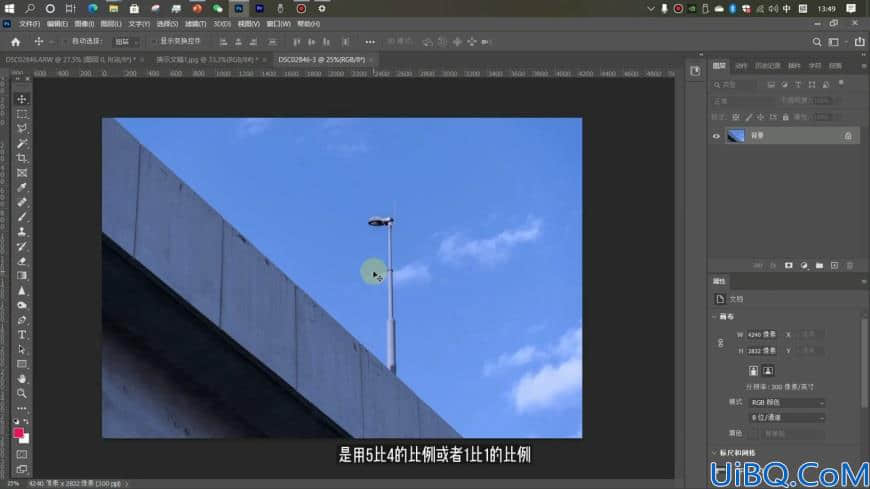Select the Zoom tool in toolbox
This screenshot has width=870, height=489.
click(x=22, y=394)
